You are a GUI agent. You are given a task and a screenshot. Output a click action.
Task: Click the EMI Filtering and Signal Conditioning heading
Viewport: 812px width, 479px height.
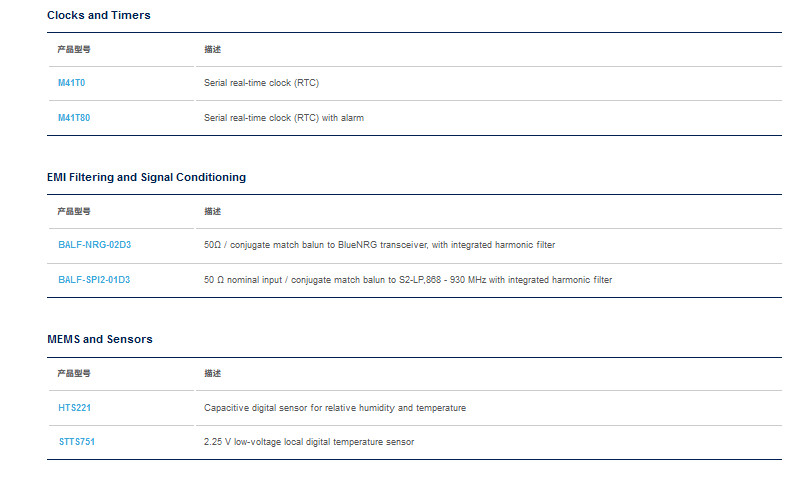pyautogui.click(x=147, y=177)
